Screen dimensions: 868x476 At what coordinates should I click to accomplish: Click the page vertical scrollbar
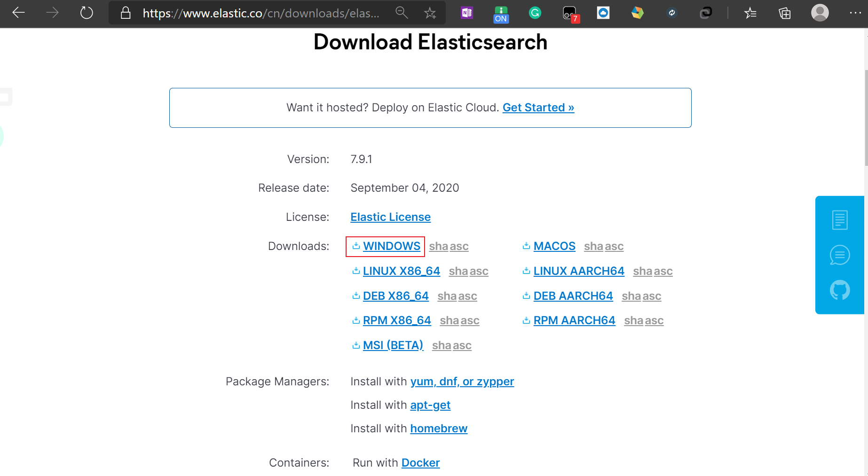tap(866, 117)
